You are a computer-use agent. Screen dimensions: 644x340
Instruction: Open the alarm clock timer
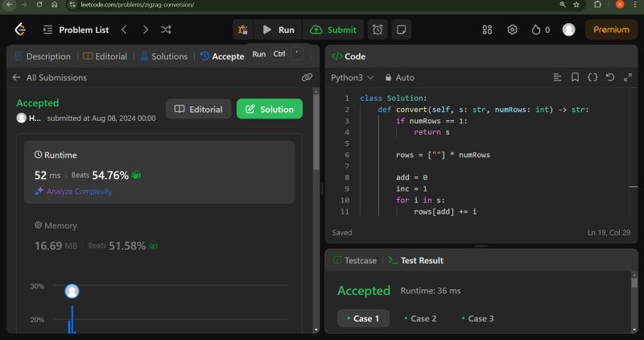(377, 30)
